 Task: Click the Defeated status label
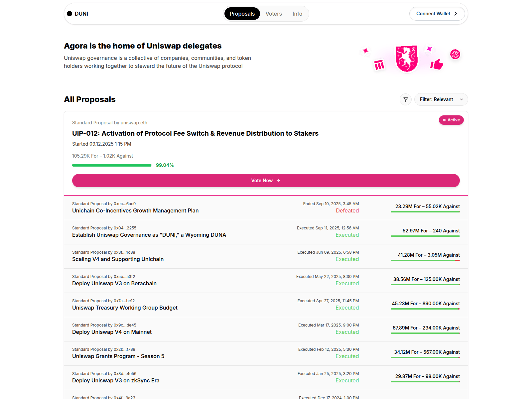[x=347, y=211]
